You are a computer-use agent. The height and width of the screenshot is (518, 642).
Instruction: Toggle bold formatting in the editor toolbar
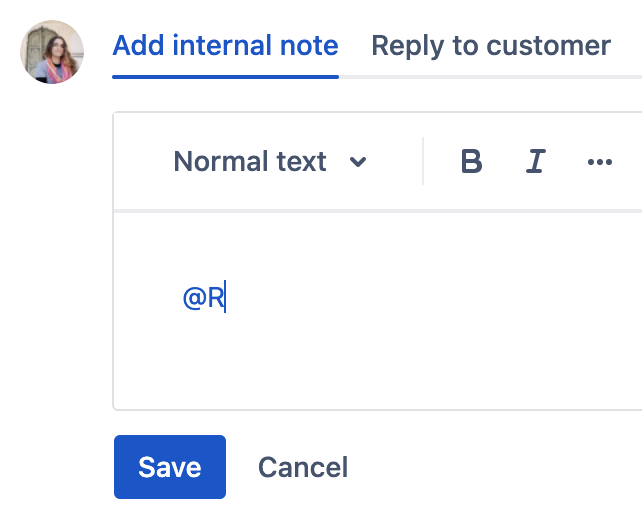click(471, 162)
